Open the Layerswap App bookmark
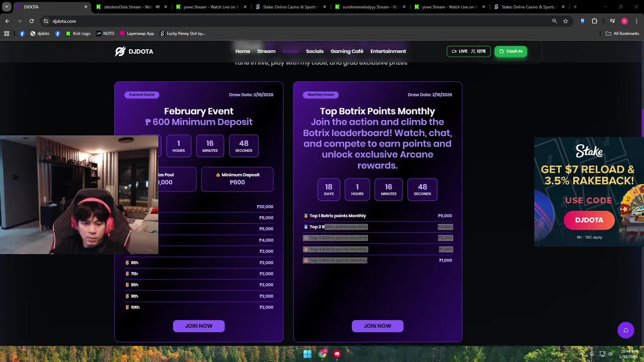Screen dimensions: 644x362 click(137, 34)
